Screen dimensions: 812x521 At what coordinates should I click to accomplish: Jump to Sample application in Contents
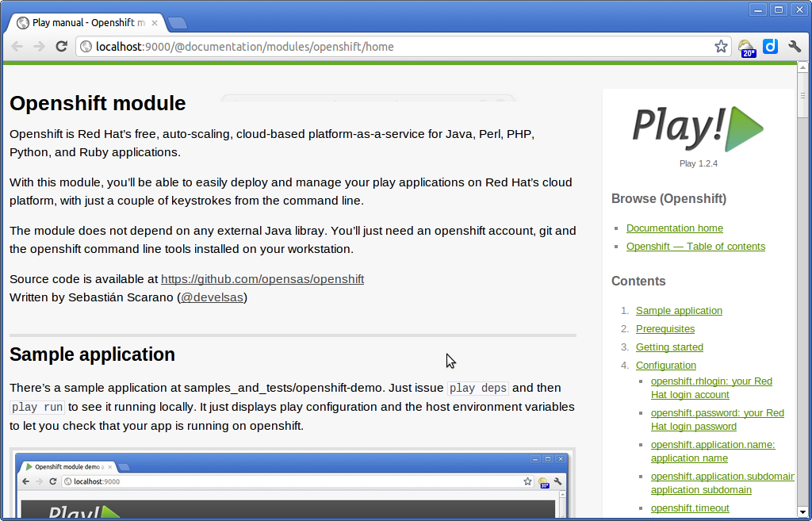(679, 311)
